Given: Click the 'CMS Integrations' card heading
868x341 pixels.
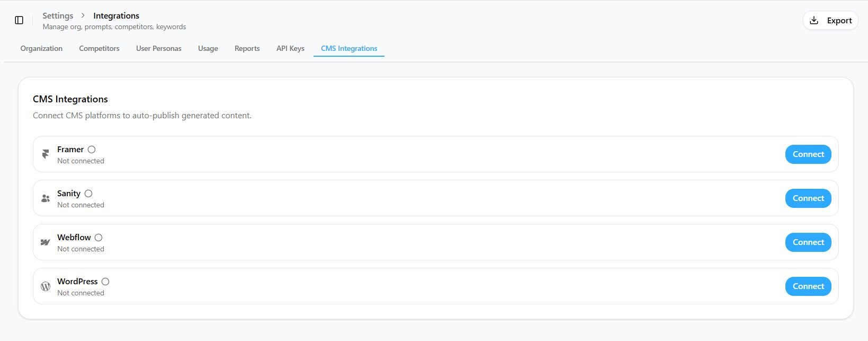Looking at the screenshot, I should pyautogui.click(x=70, y=99).
